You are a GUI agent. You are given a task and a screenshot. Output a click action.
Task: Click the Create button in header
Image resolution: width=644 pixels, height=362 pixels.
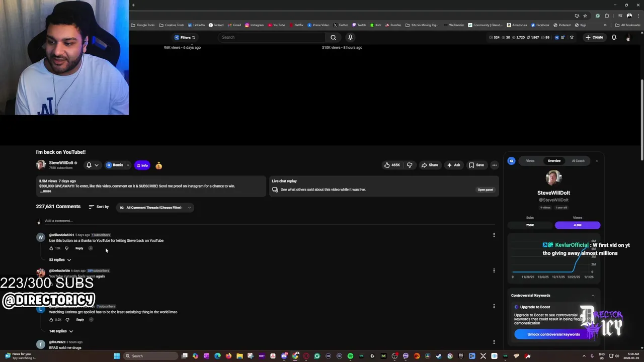point(594,37)
